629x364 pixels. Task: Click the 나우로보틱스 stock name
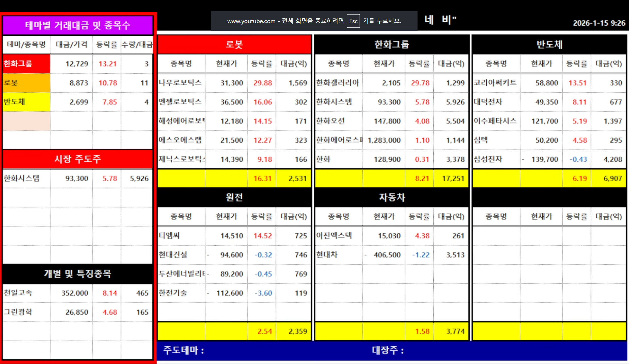pyautogui.click(x=180, y=83)
